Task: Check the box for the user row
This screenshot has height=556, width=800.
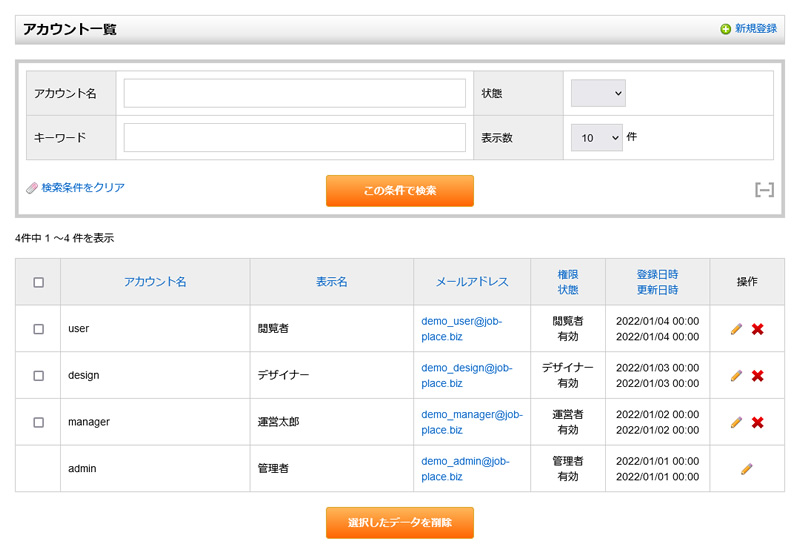Action: pos(38,329)
